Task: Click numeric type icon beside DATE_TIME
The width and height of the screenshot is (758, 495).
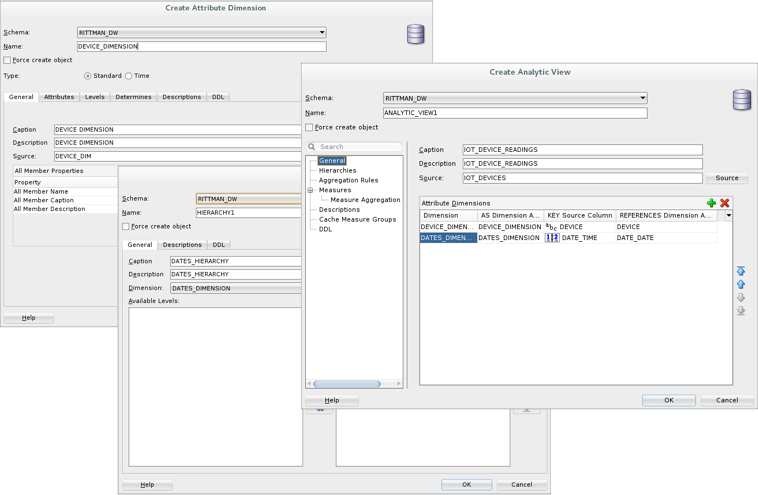Action: [552, 237]
